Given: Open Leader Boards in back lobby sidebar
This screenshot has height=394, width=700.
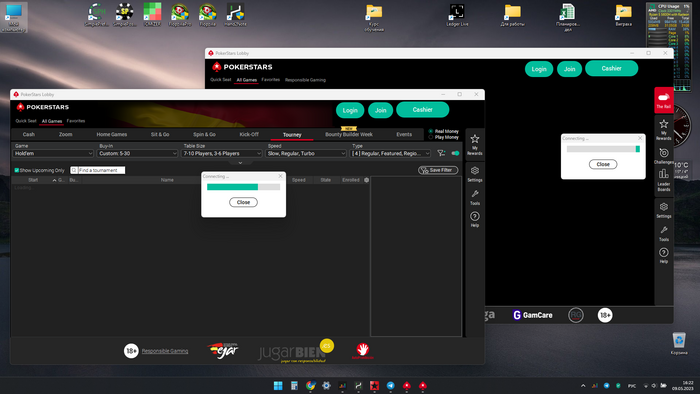Looking at the screenshot, I should [663, 180].
